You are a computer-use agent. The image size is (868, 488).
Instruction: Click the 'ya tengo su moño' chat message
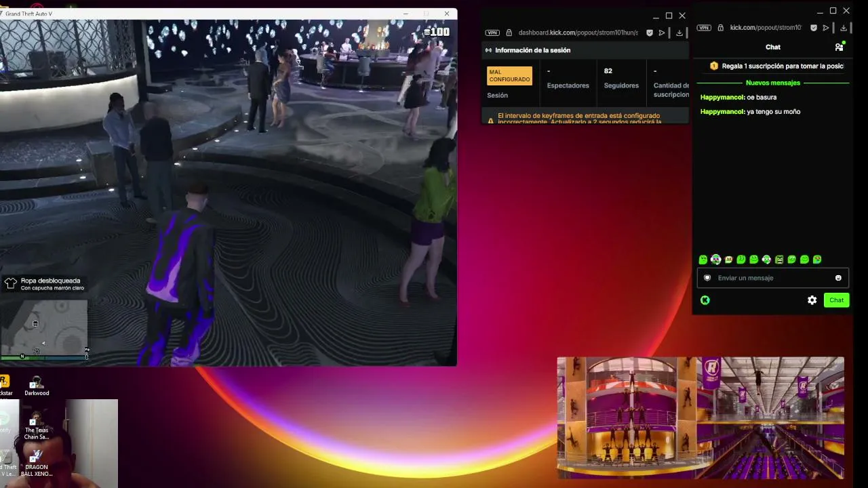pos(774,112)
